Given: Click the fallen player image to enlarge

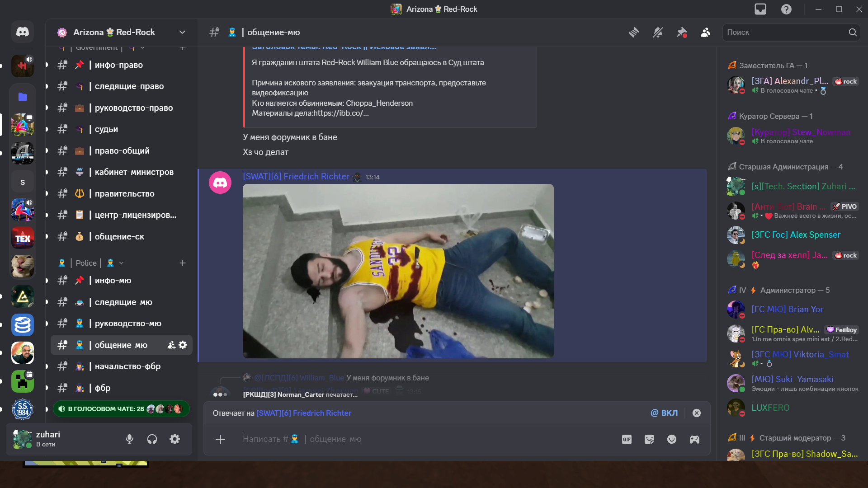Looking at the screenshot, I should (398, 270).
